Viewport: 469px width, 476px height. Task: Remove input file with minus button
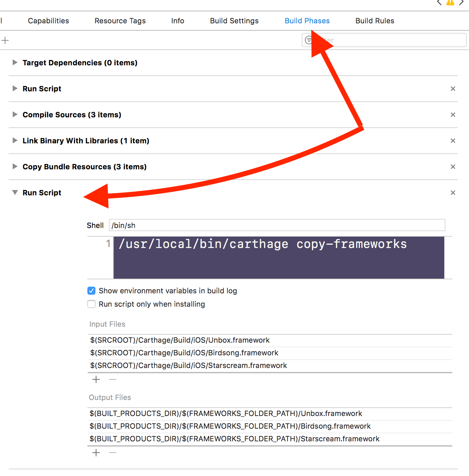(x=113, y=379)
